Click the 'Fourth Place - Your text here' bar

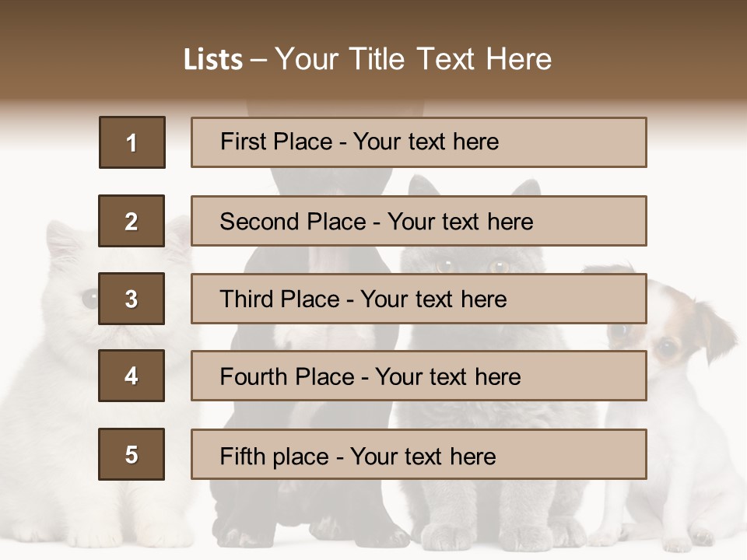(x=419, y=376)
